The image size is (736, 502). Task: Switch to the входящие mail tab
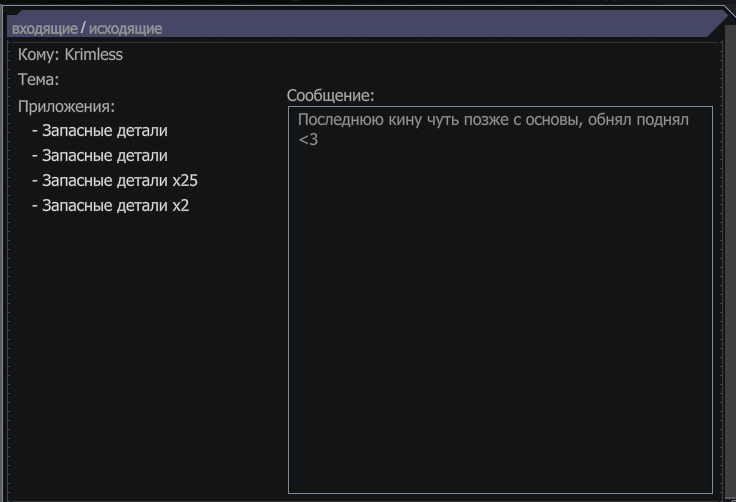click(45, 29)
